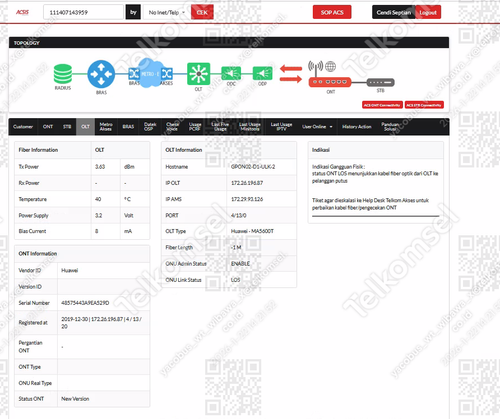Click the OLT Type value Huawei - MA5600T

(252, 231)
